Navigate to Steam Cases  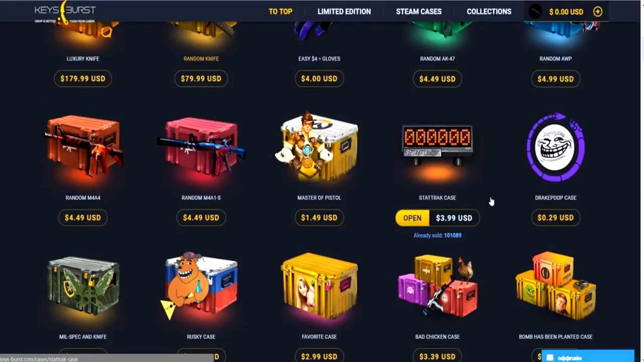(x=419, y=12)
